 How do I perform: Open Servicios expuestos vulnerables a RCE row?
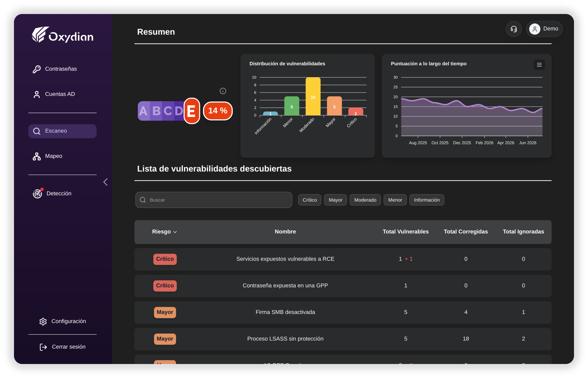coord(343,260)
